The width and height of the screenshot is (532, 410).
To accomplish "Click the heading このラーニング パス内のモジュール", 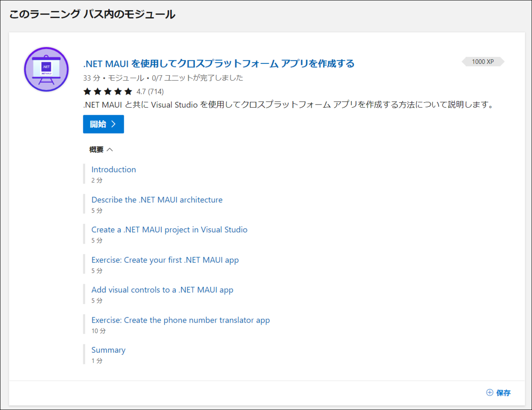I will 92,14.
